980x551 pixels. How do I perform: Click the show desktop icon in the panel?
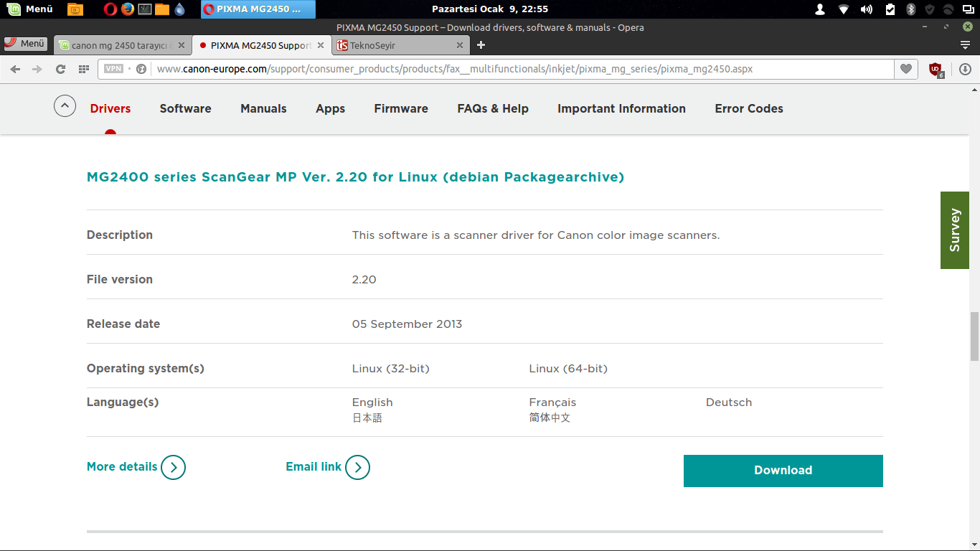pos(75,9)
